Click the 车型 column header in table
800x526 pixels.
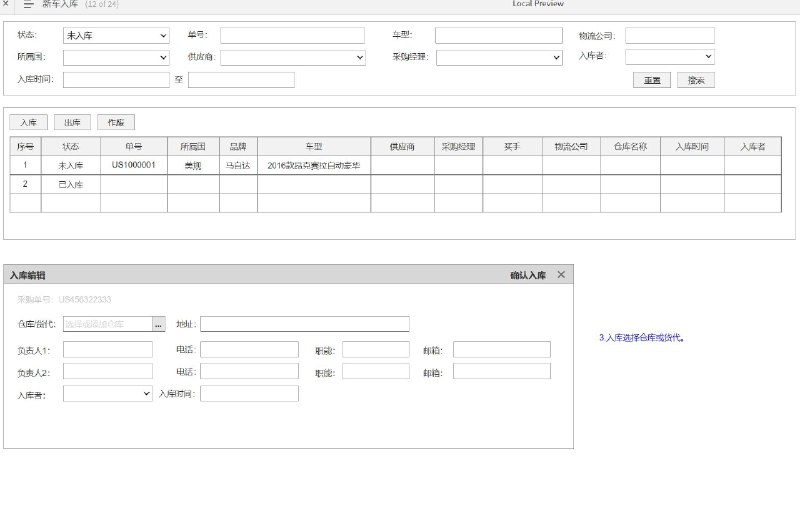314,146
